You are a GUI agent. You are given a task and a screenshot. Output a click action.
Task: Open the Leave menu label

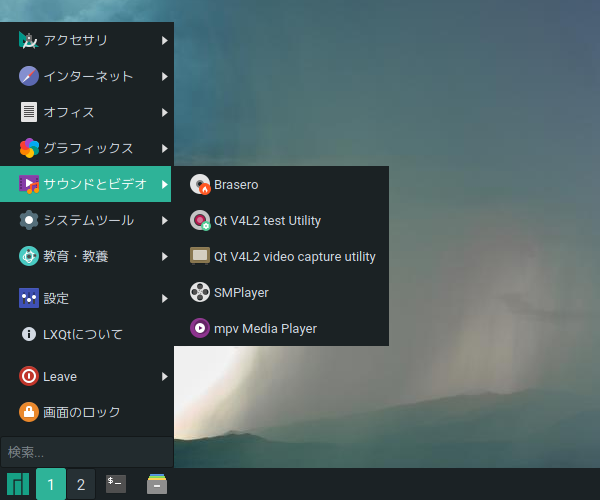coord(60,376)
